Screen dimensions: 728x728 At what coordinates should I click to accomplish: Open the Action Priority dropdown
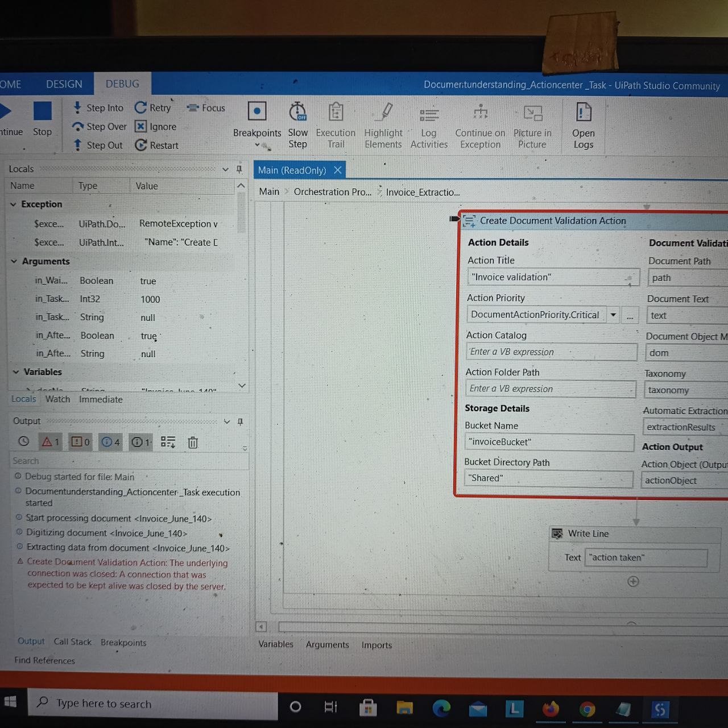pyautogui.click(x=614, y=315)
